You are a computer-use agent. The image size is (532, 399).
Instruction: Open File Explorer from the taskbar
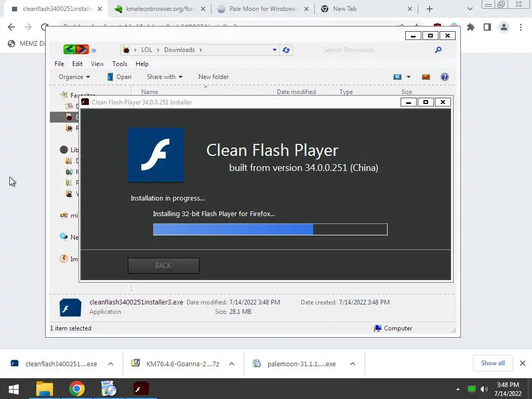[x=45, y=389]
